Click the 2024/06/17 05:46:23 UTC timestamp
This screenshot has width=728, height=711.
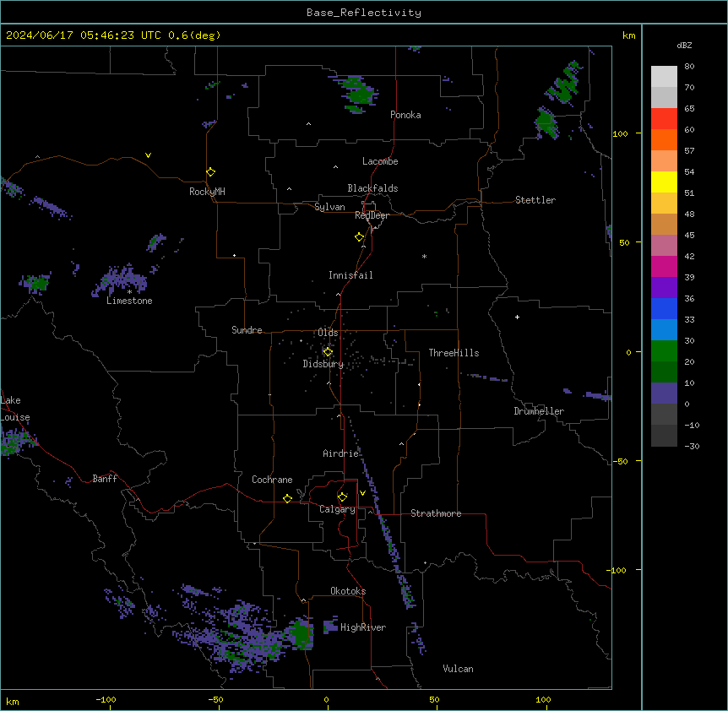pyautogui.click(x=83, y=35)
